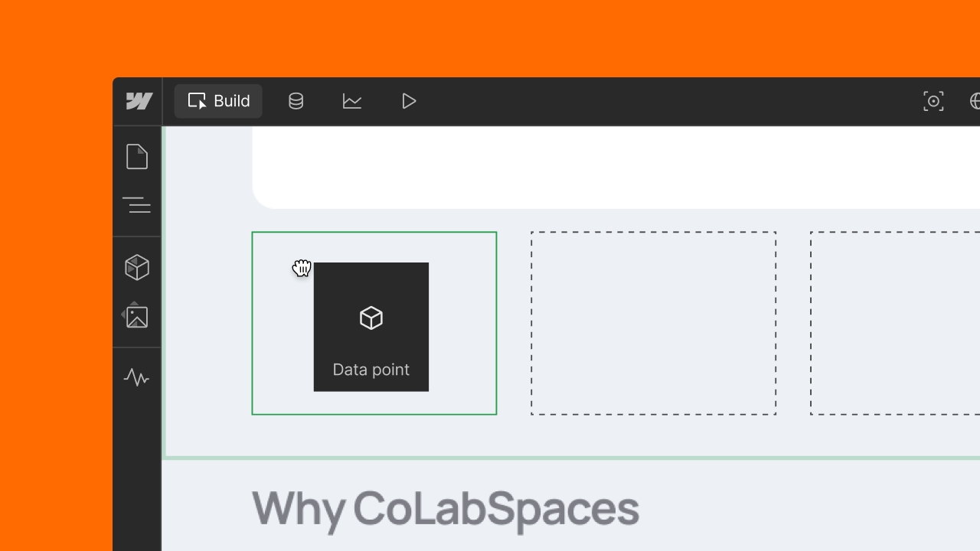Screen dimensions: 980x551
Task: Open the CMS database icon in the top bar
Action: coord(296,100)
